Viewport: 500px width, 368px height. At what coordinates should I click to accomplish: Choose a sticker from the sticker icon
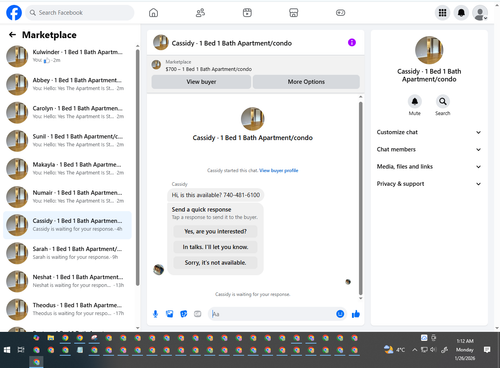coord(184,314)
